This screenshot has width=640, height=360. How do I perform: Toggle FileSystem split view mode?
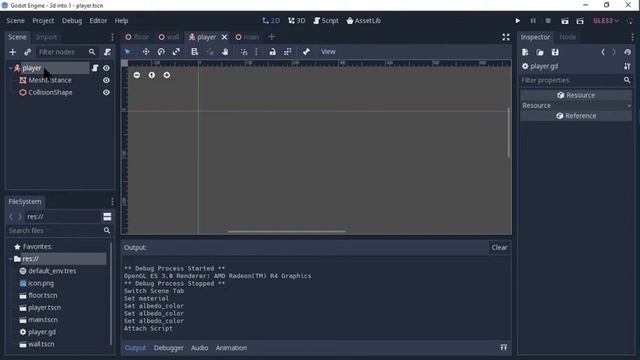click(107, 217)
